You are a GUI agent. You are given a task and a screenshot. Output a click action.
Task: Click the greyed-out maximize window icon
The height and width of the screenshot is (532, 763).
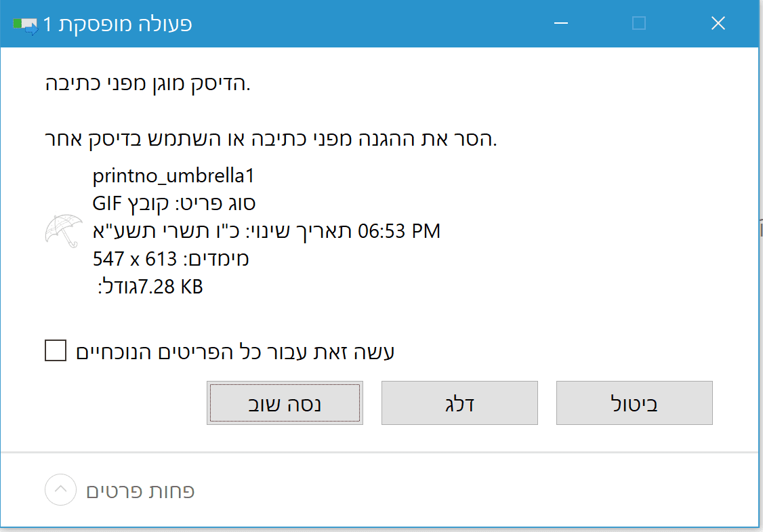coord(638,24)
